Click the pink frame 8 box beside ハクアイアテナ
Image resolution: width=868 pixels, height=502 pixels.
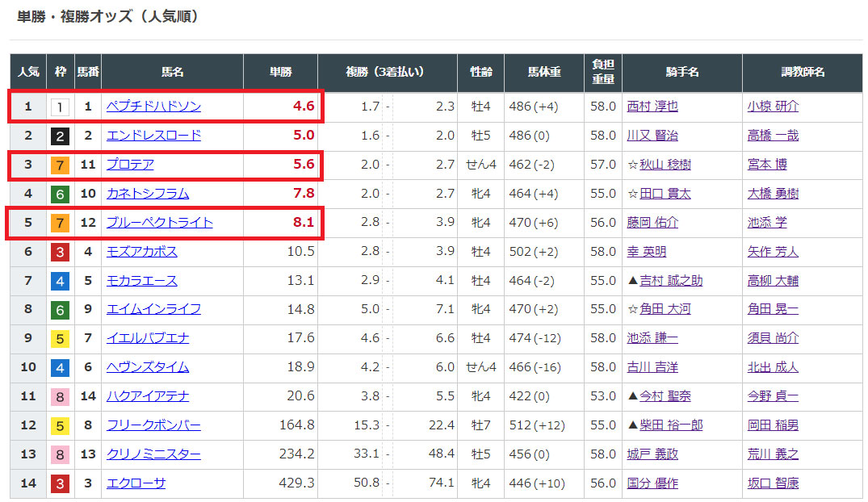coord(60,396)
